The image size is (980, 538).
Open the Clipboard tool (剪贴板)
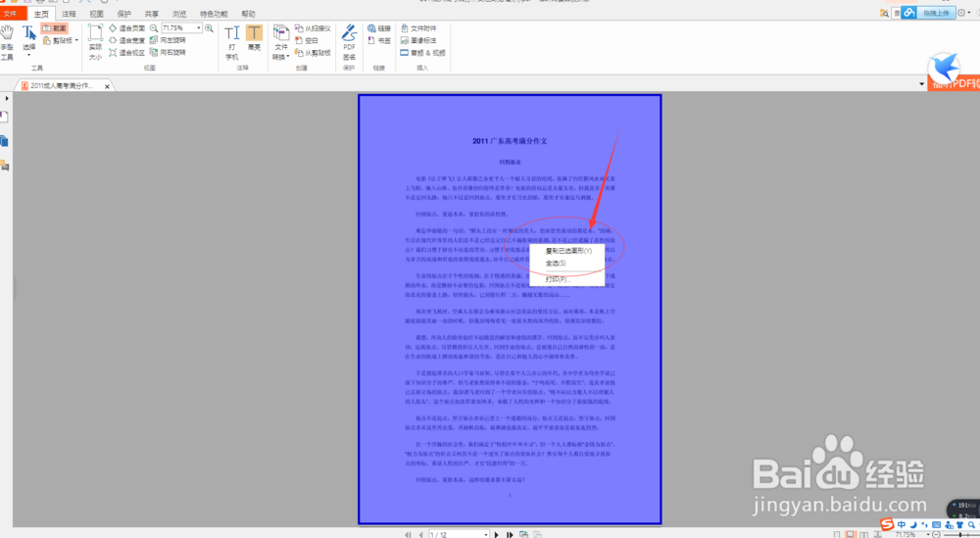pyautogui.click(x=58, y=40)
